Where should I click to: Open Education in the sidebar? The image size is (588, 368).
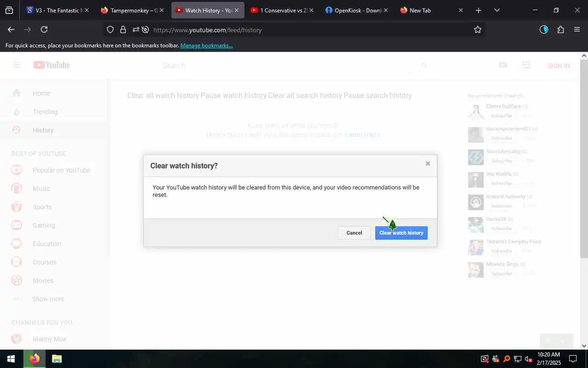(x=54, y=244)
